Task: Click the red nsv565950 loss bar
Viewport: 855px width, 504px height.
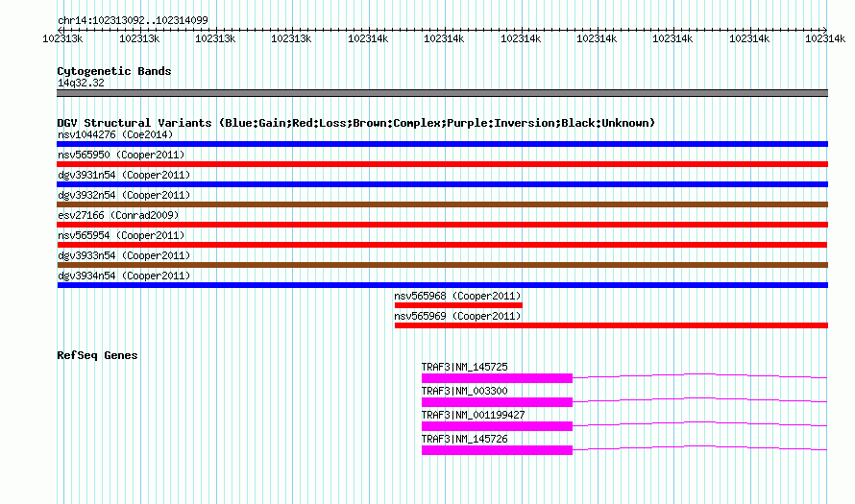Action: pyautogui.click(x=442, y=164)
